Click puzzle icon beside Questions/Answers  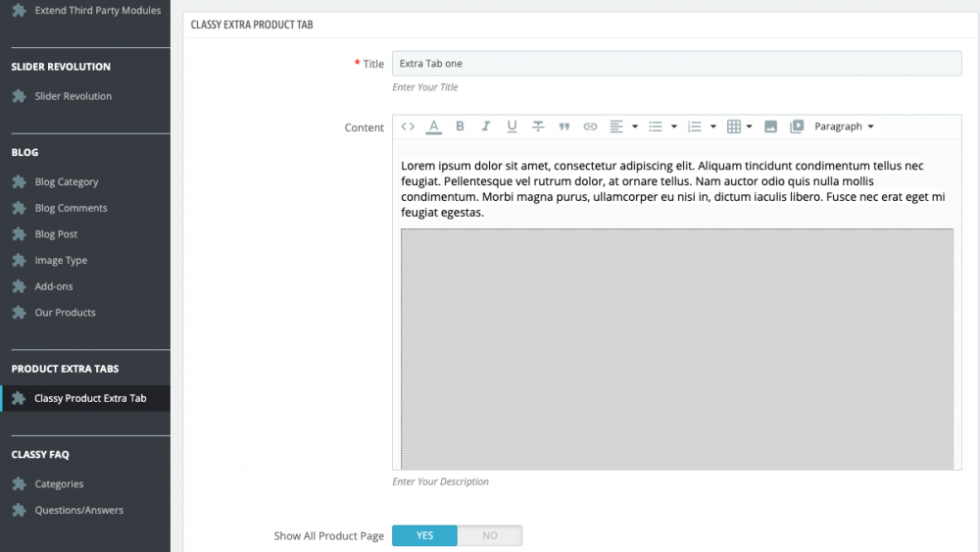20,510
